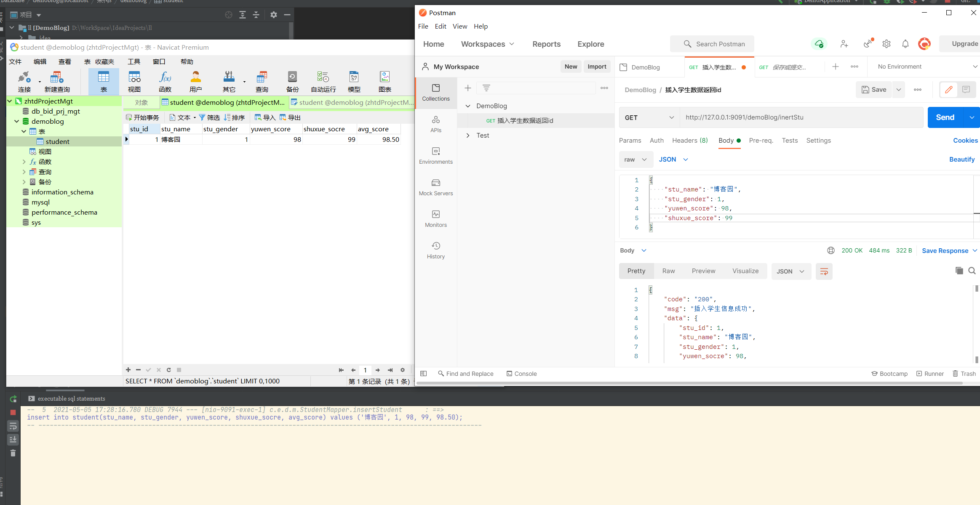Toggle the comments pane icon
Viewport: 980px width, 505px height.
(x=966, y=90)
